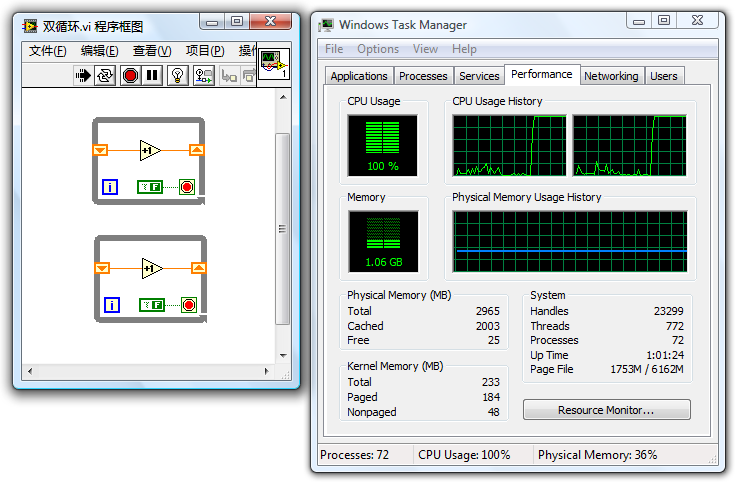Click the Retain Wire Values icon
The height and width of the screenshot is (483, 737).
tap(204, 75)
